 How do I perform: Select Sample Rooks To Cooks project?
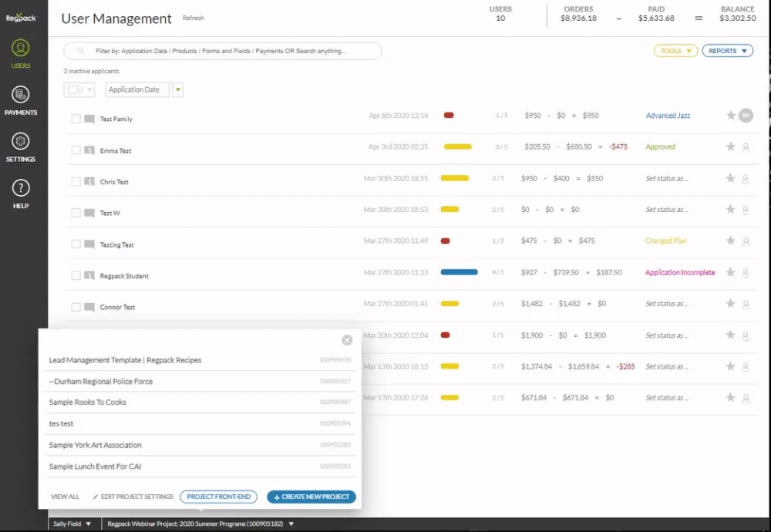click(x=200, y=402)
